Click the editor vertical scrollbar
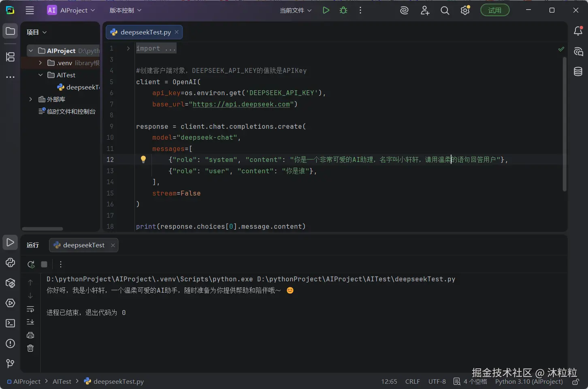The width and height of the screenshot is (588, 389). 565,123
